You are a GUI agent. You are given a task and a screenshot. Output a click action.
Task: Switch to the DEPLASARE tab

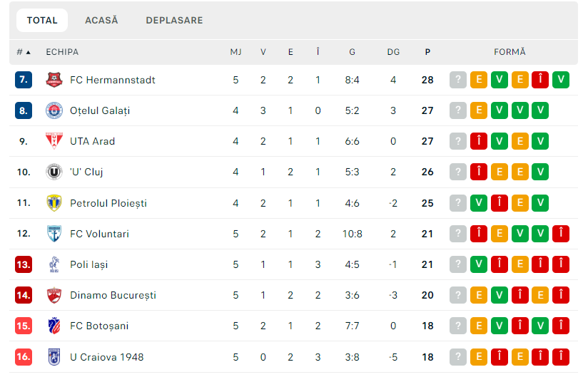[x=174, y=20]
